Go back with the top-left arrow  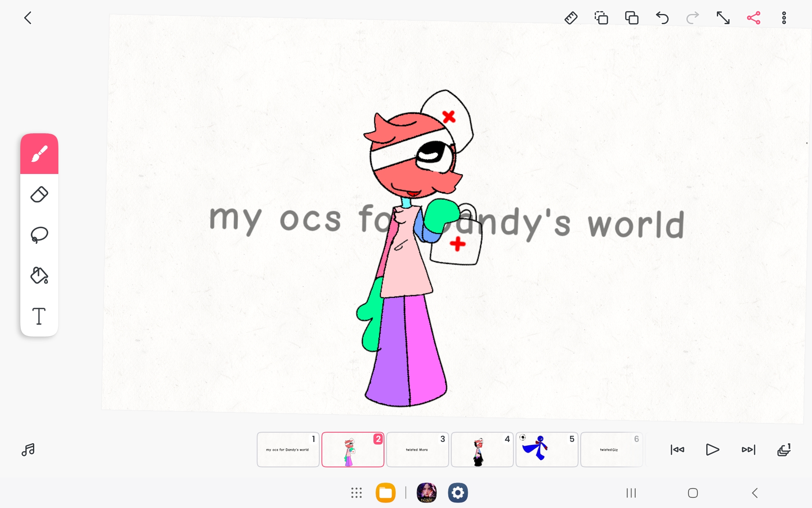(28, 18)
